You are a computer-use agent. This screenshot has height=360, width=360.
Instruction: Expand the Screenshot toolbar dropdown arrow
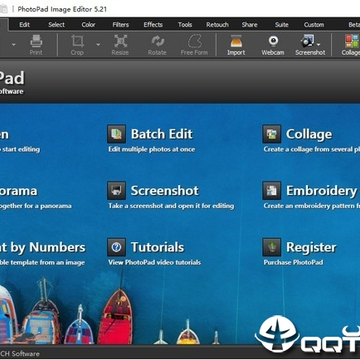[x=319, y=44]
